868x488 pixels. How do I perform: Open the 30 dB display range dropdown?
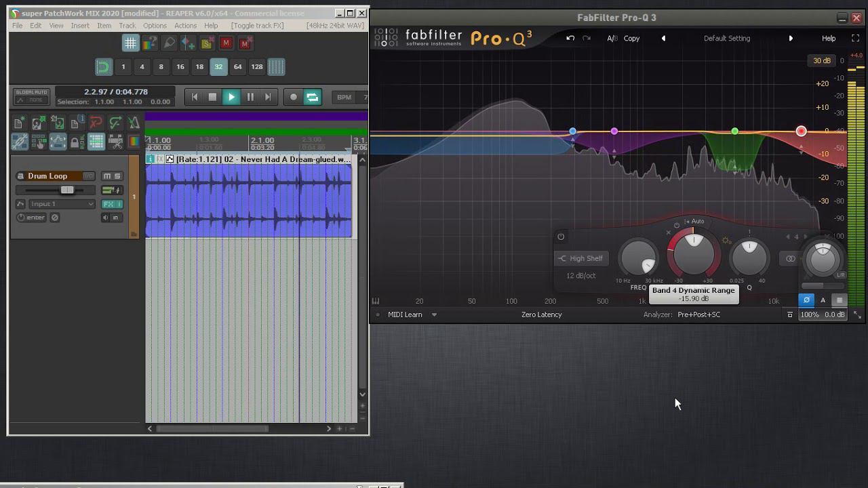(x=822, y=60)
